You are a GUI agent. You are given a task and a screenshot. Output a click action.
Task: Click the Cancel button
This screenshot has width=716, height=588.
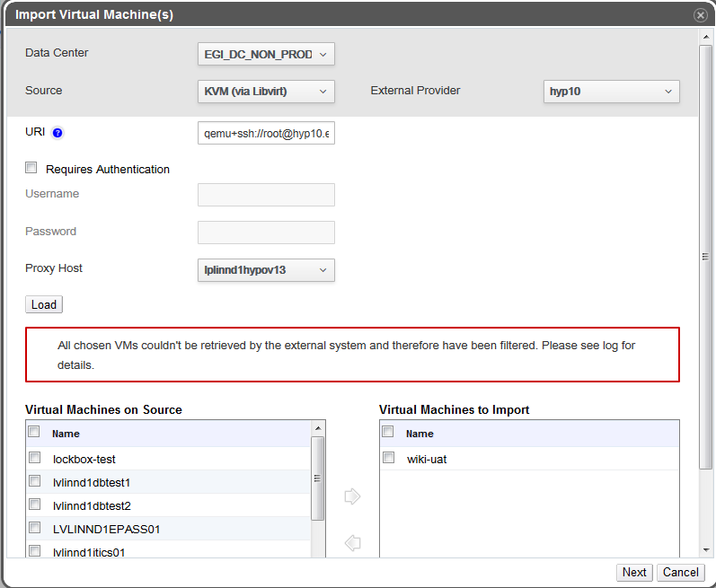pos(680,572)
